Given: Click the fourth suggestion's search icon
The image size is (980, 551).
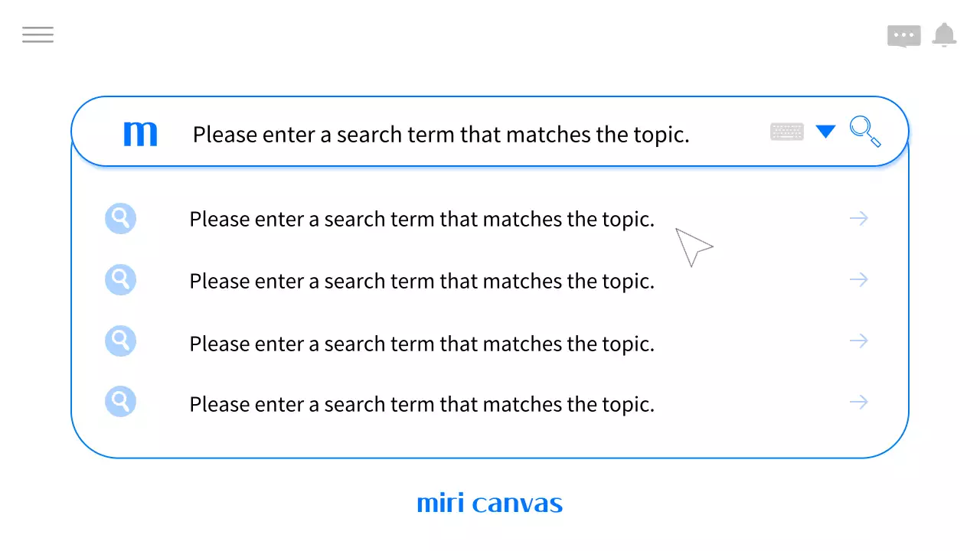Looking at the screenshot, I should pyautogui.click(x=120, y=402).
